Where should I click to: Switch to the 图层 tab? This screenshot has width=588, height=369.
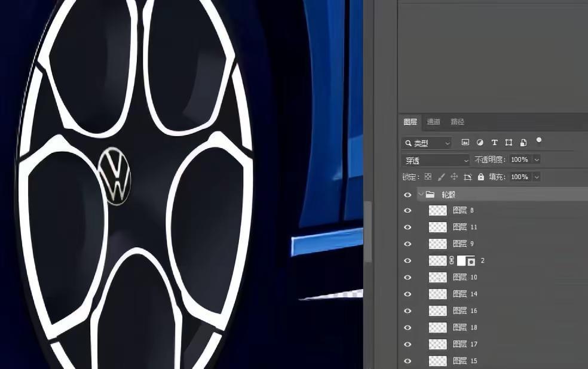[411, 122]
